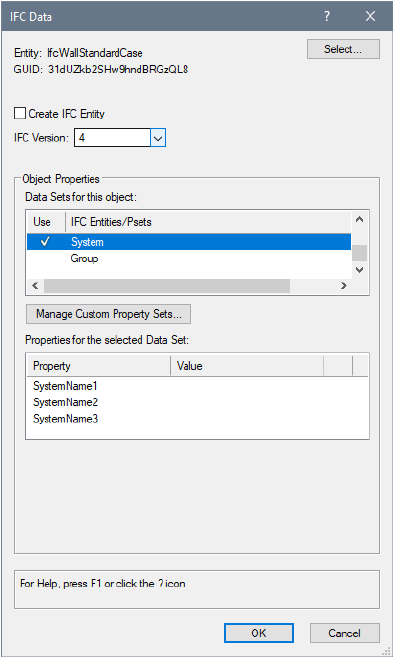395x659 pixels.
Task: Click the data sets list down arrow
Action: 360,270
